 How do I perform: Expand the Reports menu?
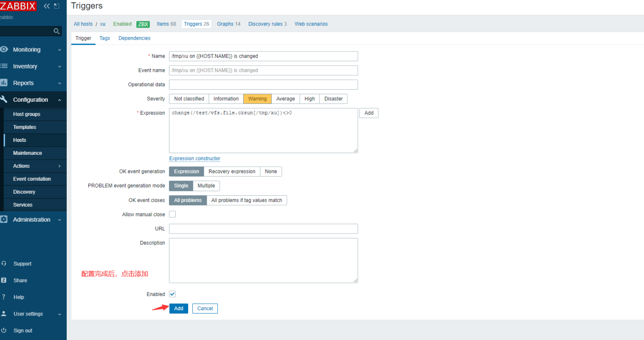click(60, 83)
